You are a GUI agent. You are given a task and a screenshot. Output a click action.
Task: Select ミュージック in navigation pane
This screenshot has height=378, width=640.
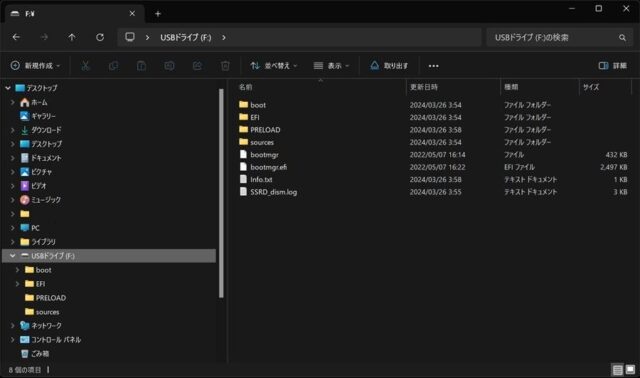(46, 200)
